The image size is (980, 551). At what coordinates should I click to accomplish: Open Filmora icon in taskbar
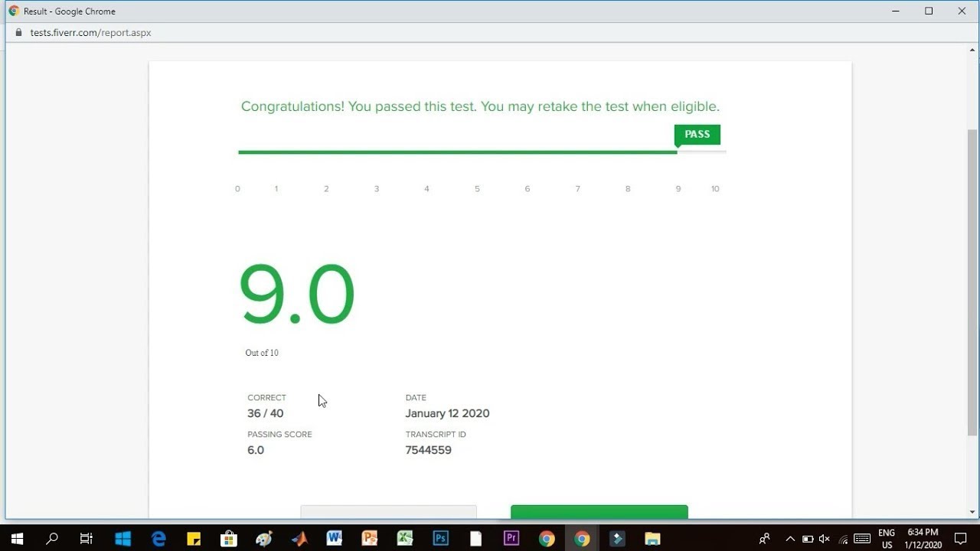tap(617, 538)
